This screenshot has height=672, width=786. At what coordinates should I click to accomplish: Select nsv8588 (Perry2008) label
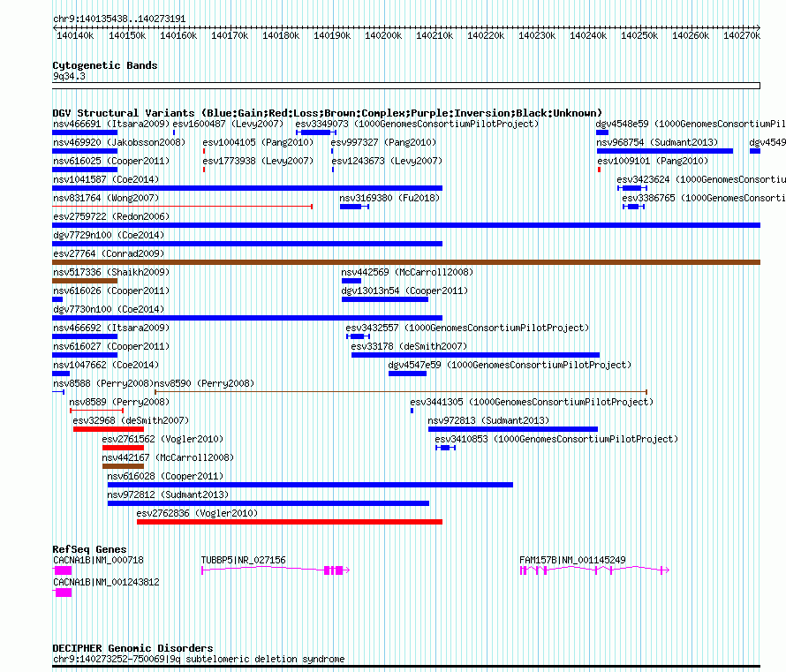tap(103, 383)
